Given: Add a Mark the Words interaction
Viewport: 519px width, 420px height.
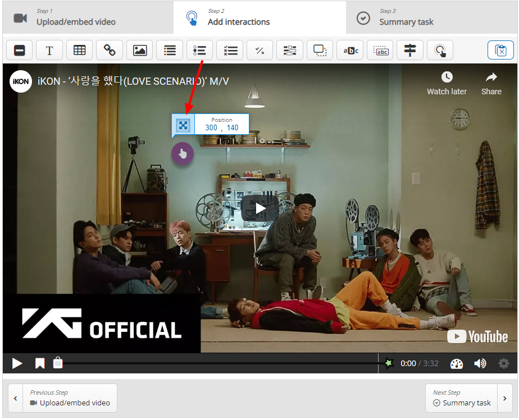Looking at the screenshot, I should point(350,51).
